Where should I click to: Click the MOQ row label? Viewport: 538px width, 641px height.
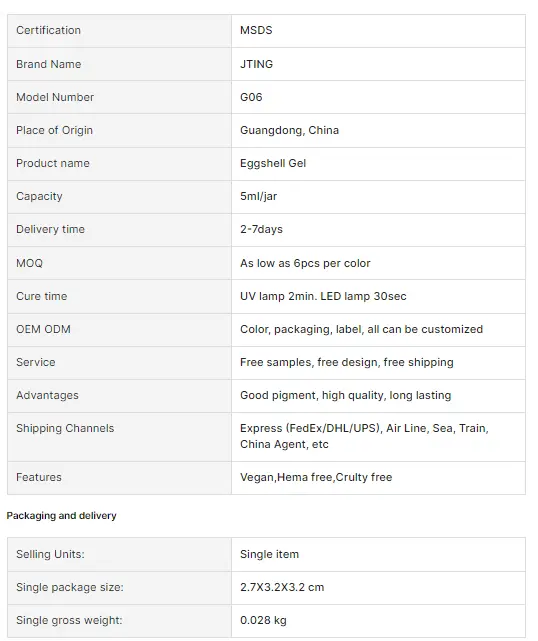pos(29,263)
